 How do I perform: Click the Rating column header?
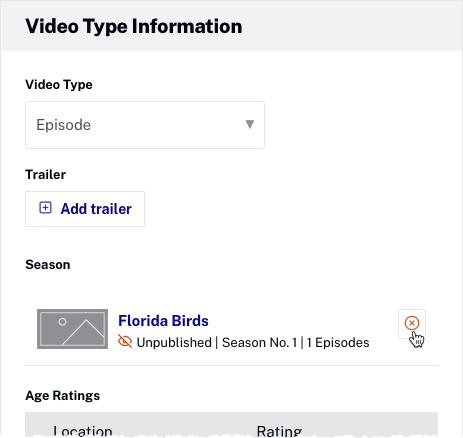click(279, 431)
